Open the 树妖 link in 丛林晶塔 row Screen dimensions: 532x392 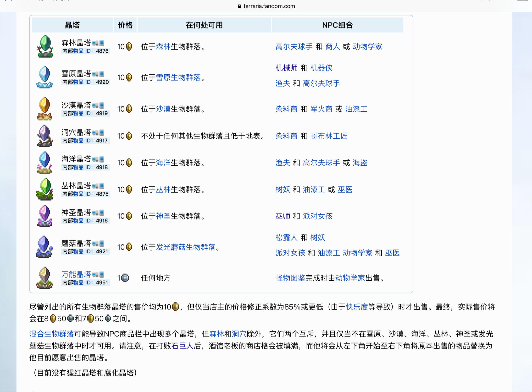pos(283,189)
